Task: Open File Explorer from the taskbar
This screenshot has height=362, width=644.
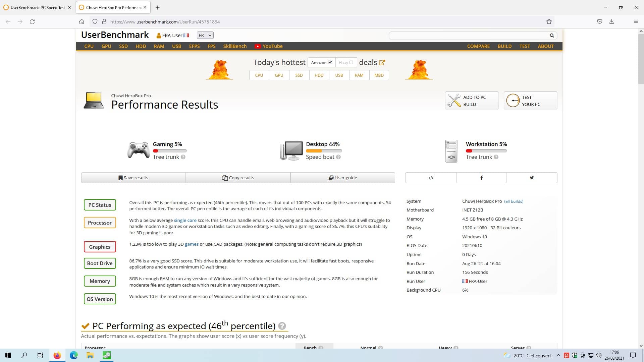Action: pos(90,355)
